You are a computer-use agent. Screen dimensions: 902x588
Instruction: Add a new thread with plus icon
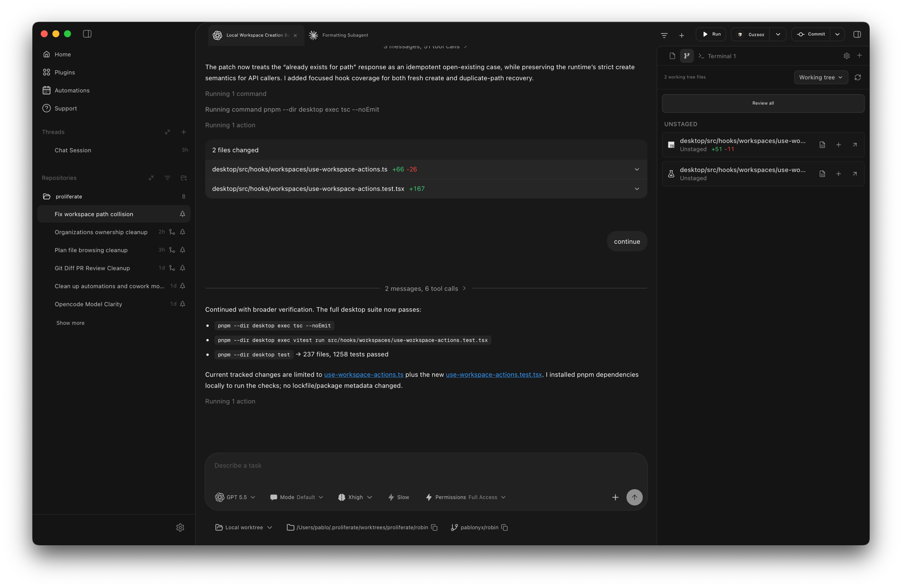pos(184,132)
